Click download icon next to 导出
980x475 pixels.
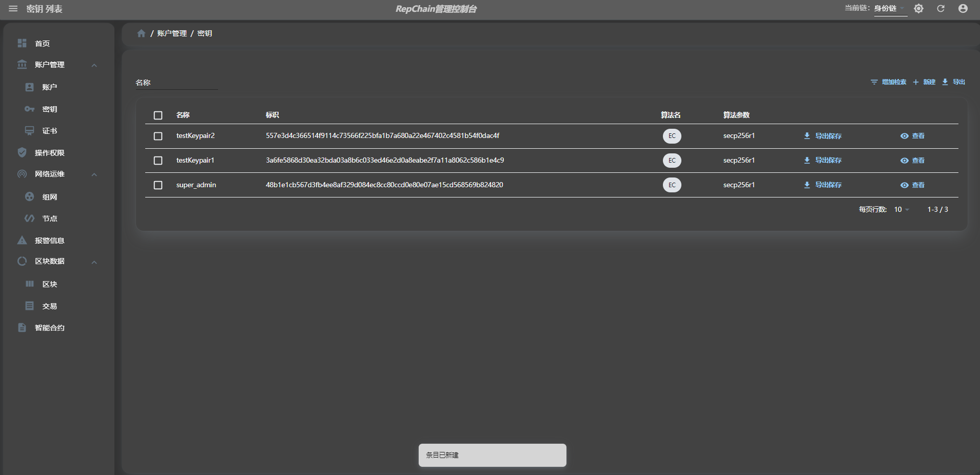click(945, 82)
